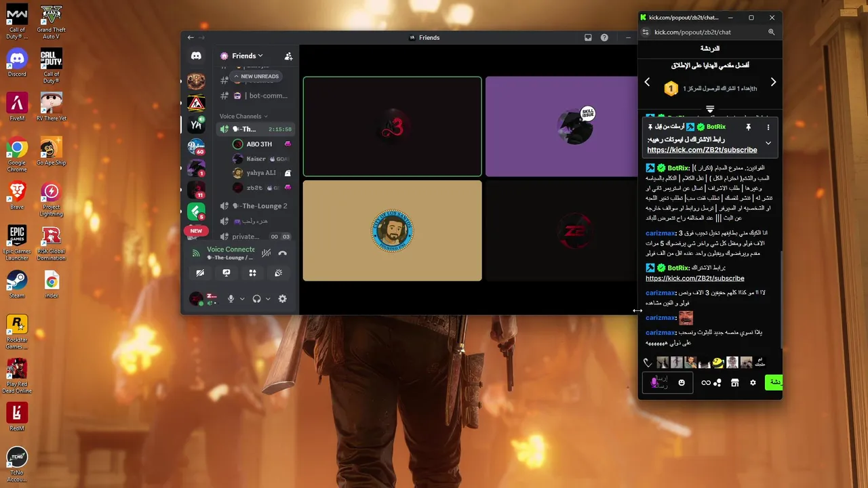Select user zb8t in voice list
Image resolution: width=868 pixels, height=488 pixels.
tap(261, 188)
